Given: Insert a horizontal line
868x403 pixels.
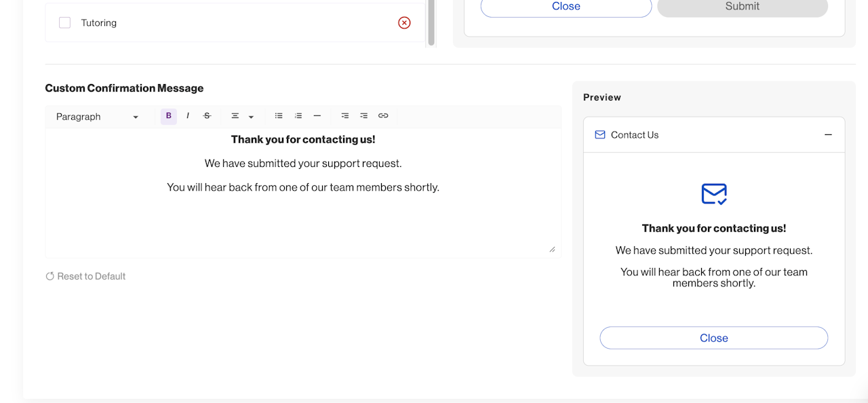Looking at the screenshot, I should pyautogui.click(x=317, y=116).
